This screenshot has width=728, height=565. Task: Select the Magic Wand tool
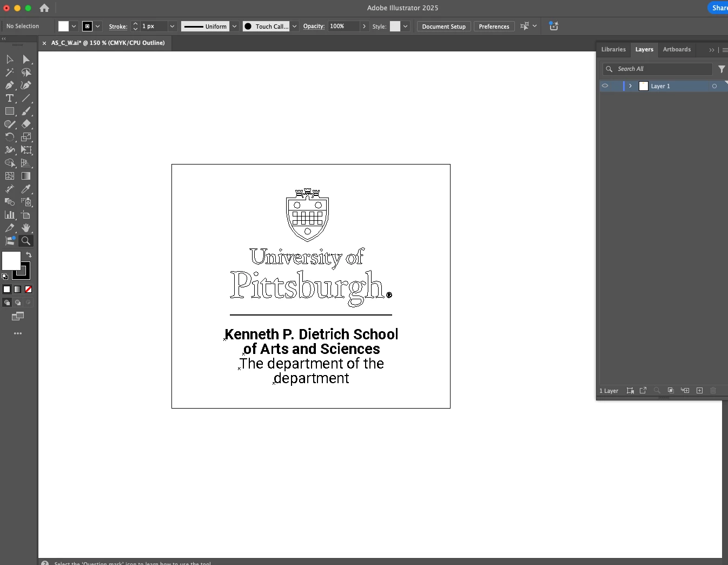[x=10, y=72]
